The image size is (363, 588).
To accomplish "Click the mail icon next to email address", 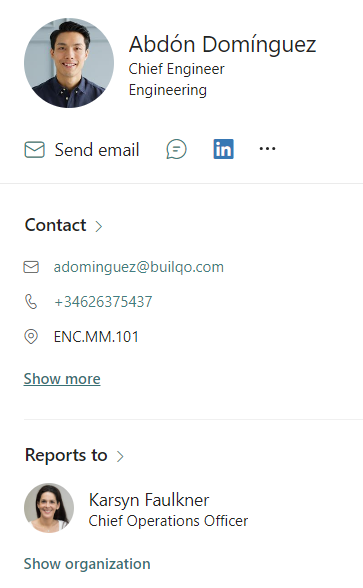I will [x=31, y=267].
